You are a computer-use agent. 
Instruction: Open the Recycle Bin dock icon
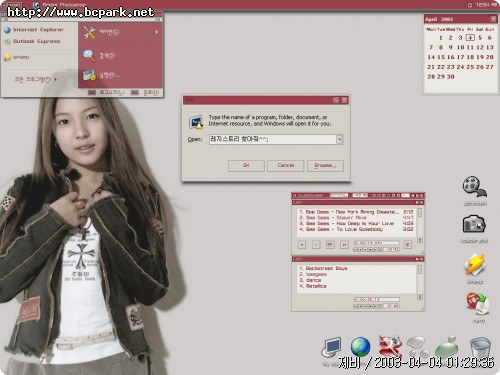(481, 347)
